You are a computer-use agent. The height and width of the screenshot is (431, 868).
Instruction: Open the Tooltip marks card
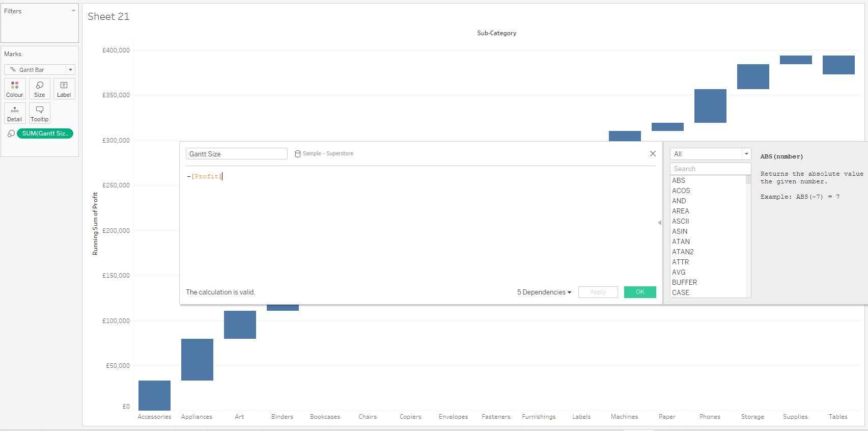coord(39,113)
